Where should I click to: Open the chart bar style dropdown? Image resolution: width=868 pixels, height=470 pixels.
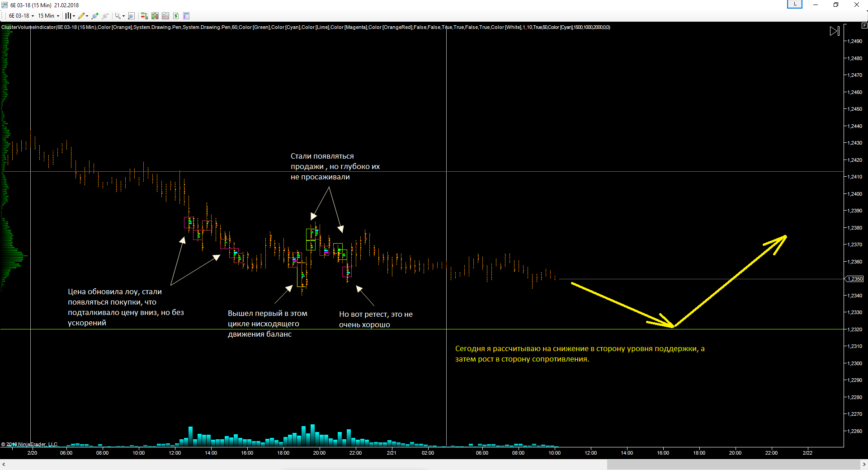pyautogui.click(x=70, y=16)
